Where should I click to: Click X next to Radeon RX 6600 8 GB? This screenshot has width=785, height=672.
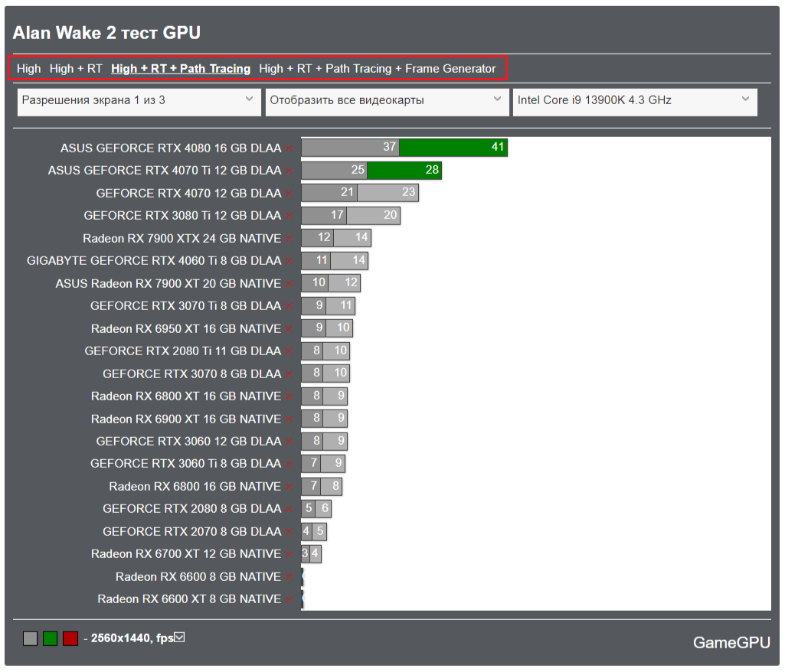[289, 577]
